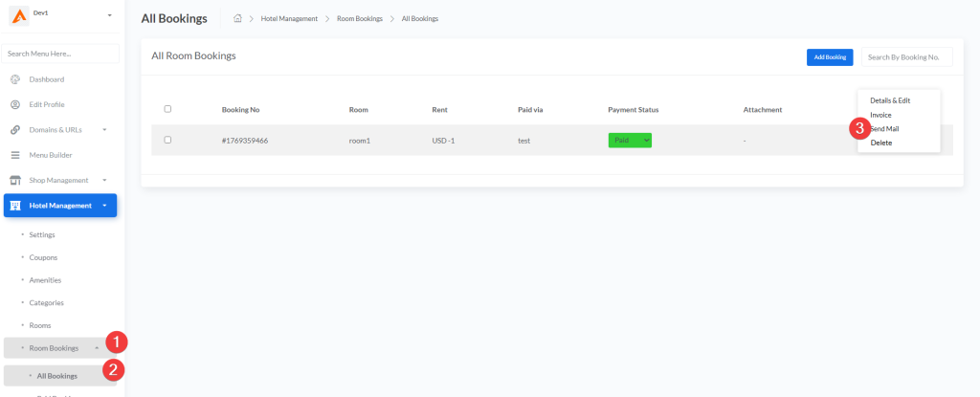
Task: Collapse the Room Bookings submenu
Action: pyautogui.click(x=97, y=347)
